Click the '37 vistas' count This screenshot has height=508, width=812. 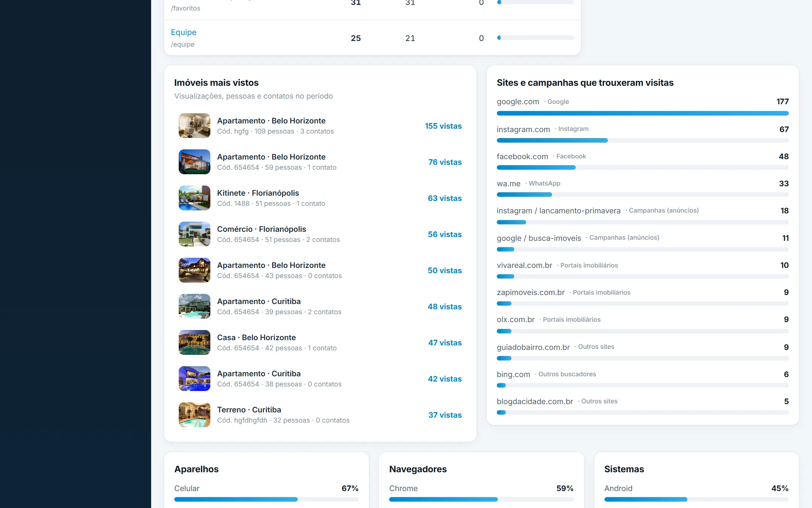click(445, 415)
